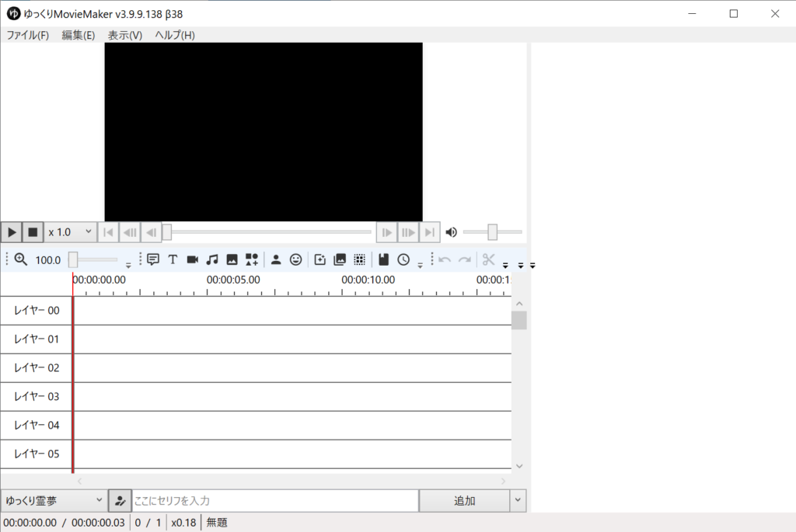Image resolution: width=796 pixels, height=532 pixels.
Task: Click the double-bar step forward button
Action: pos(408,232)
